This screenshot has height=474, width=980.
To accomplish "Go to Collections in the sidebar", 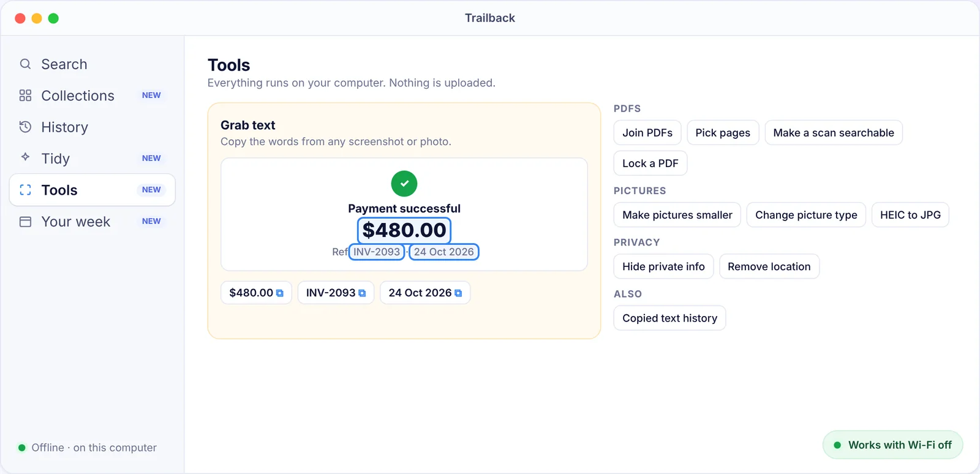I will click(x=92, y=96).
